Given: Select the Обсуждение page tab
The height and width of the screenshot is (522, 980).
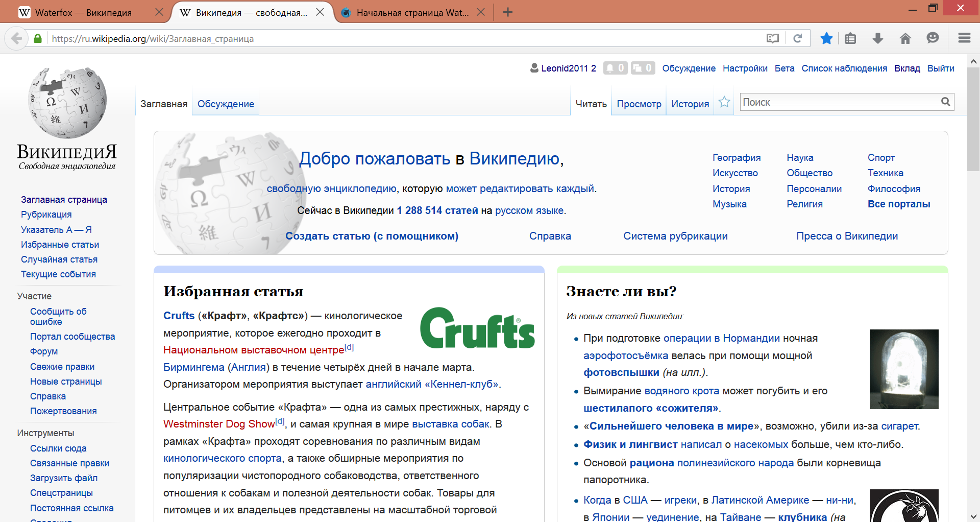Looking at the screenshot, I should tap(226, 104).
